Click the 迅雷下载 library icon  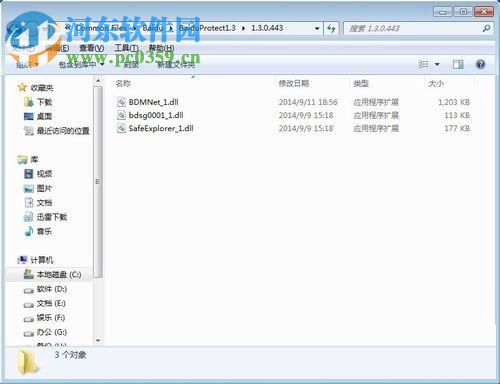click(29, 217)
